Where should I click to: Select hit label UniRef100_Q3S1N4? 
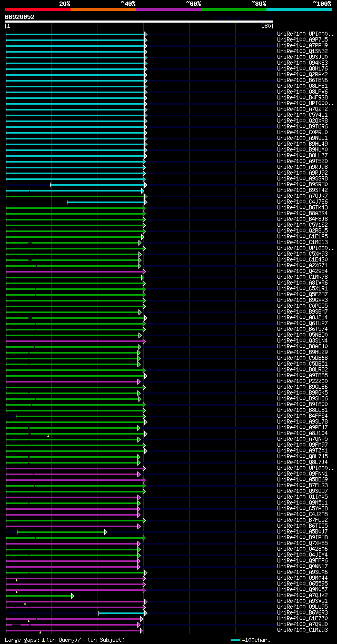[302, 340]
